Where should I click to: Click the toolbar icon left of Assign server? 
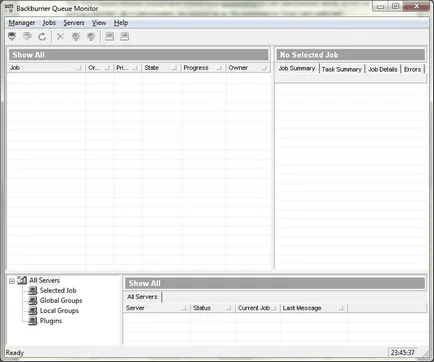pyautogui.click(x=91, y=37)
